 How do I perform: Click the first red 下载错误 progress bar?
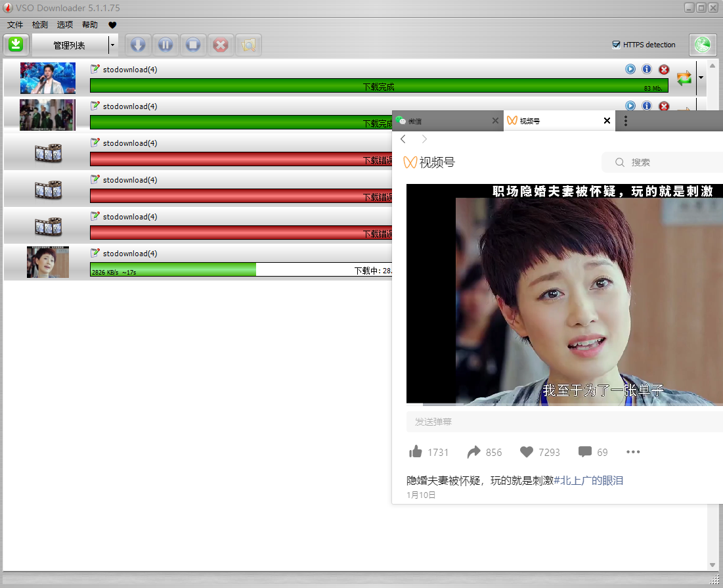point(241,159)
